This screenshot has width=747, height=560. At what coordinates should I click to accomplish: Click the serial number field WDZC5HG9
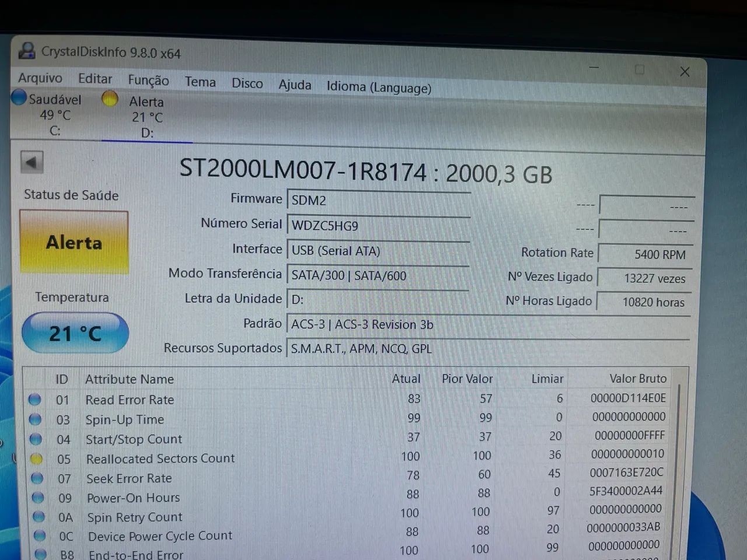coord(378,225)
